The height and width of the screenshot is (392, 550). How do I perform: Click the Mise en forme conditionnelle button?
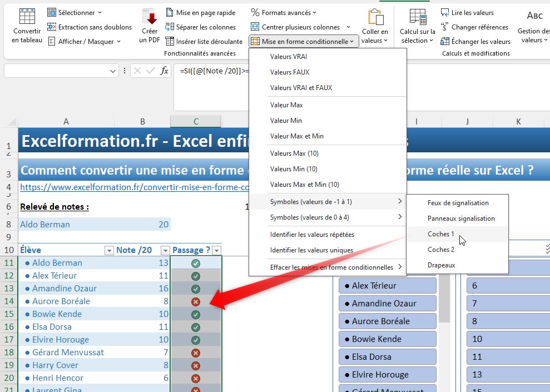303,41
